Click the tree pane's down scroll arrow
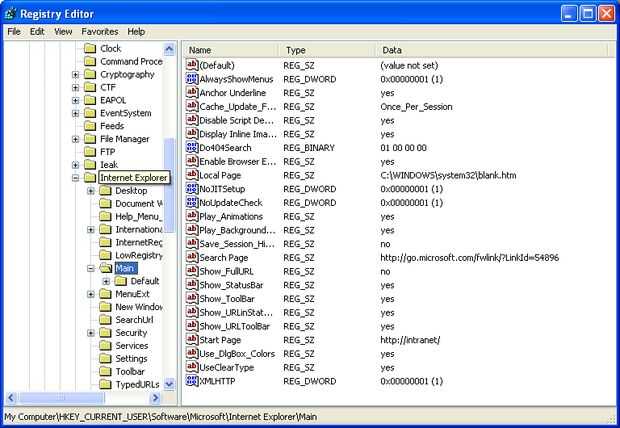Image resolution: width=620 pixels, height=428 pixels. tap(169, 384)
